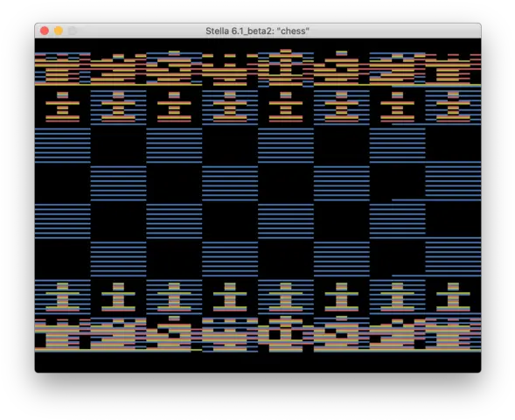Select the top-side pawn on the d-file
The height and width of the screenshot is (420, 515).
[x=230, y=107]
